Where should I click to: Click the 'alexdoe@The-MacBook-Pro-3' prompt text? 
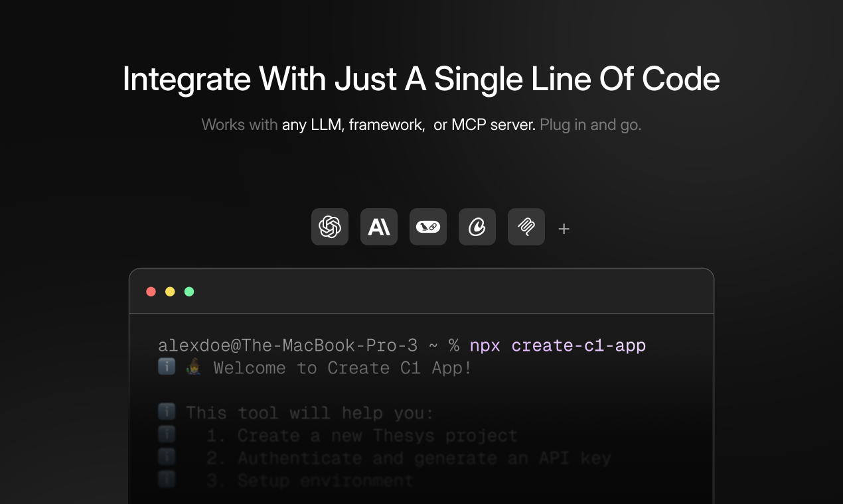point(287,345)
